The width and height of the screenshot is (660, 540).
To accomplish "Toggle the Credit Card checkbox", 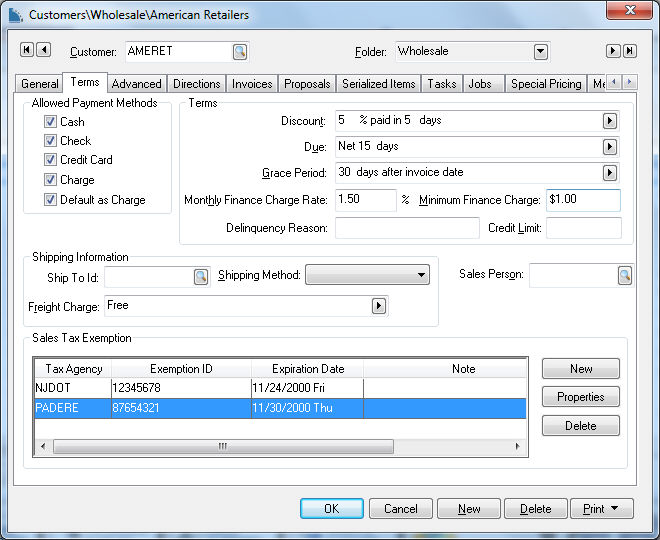I will coord(50,160).
